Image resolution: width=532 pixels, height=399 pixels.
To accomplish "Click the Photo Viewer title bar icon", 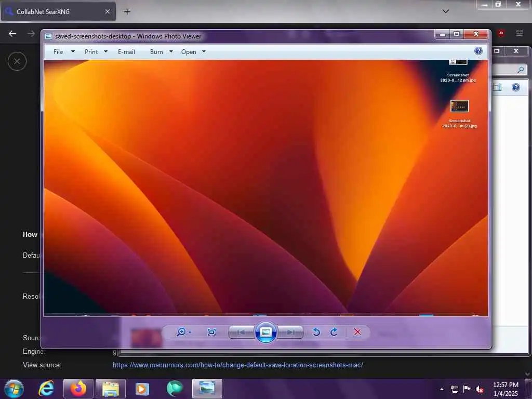I will click(x=48, y=36).
